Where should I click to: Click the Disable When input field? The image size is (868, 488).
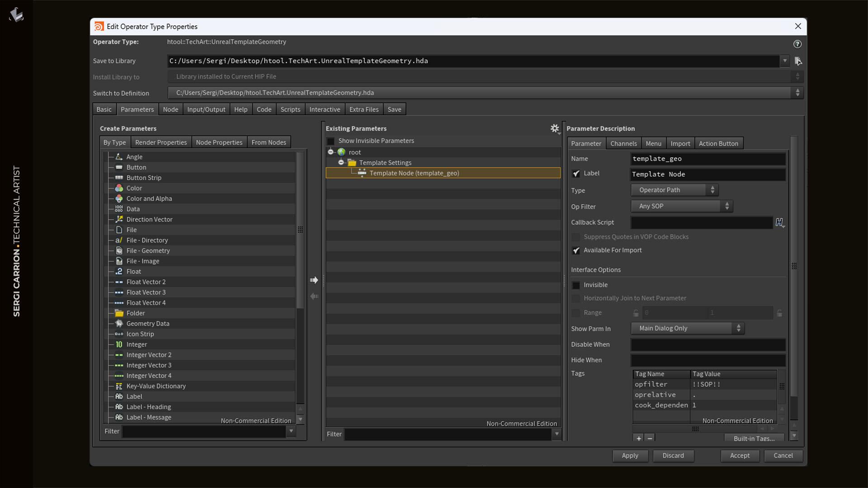point(708,345)
